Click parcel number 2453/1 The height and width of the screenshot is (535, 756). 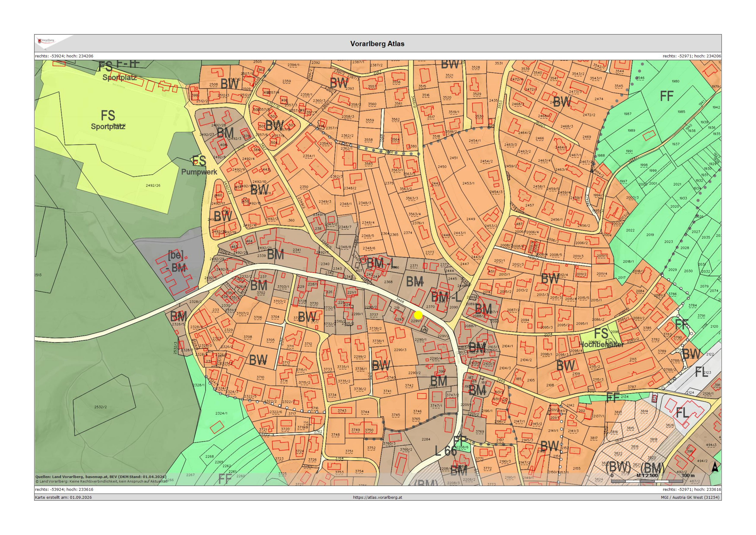click(468, 183)
